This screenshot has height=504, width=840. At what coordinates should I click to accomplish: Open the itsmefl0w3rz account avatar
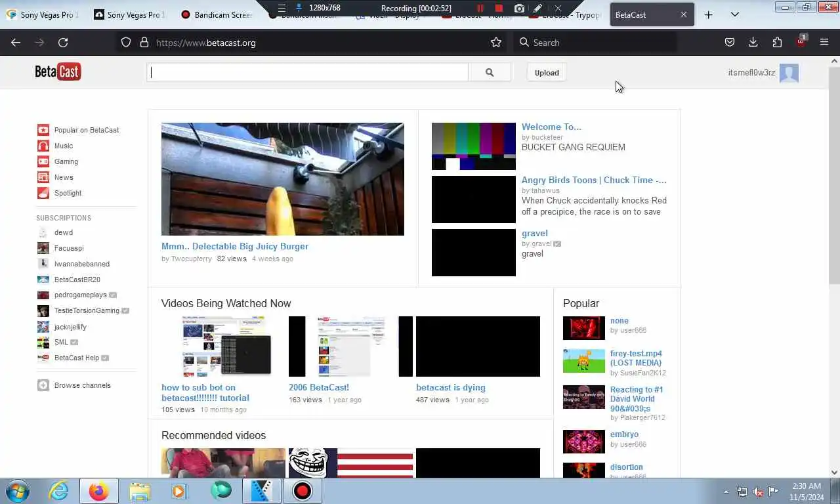click(789, 73)
